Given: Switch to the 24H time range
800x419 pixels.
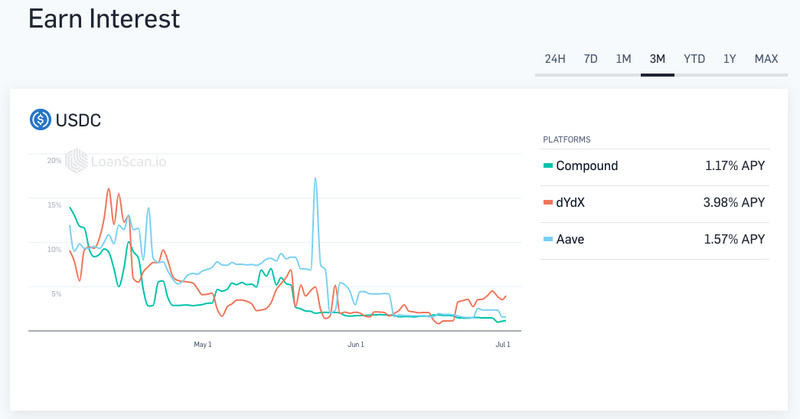Looking at the screenshot, I should click(x=555, y=59).
